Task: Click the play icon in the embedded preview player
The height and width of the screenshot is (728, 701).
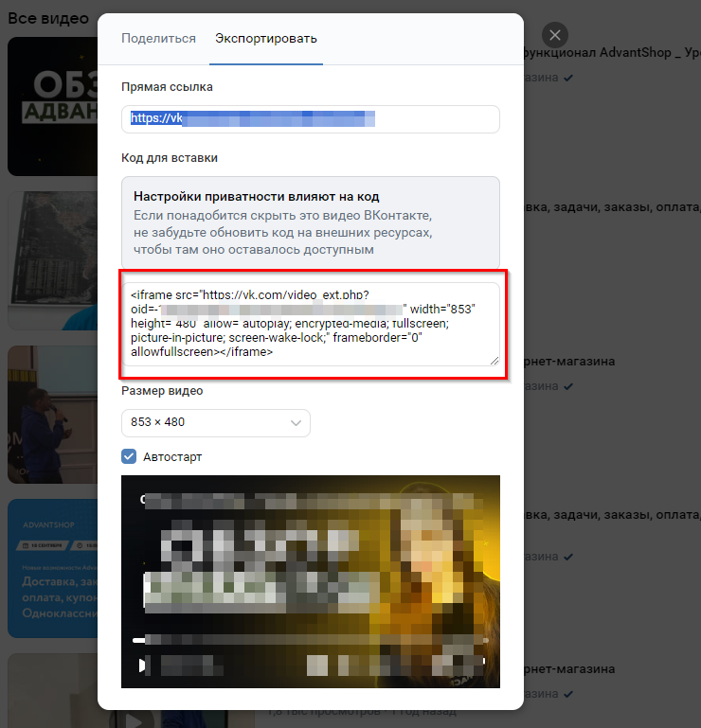Action: pos(144,666)
